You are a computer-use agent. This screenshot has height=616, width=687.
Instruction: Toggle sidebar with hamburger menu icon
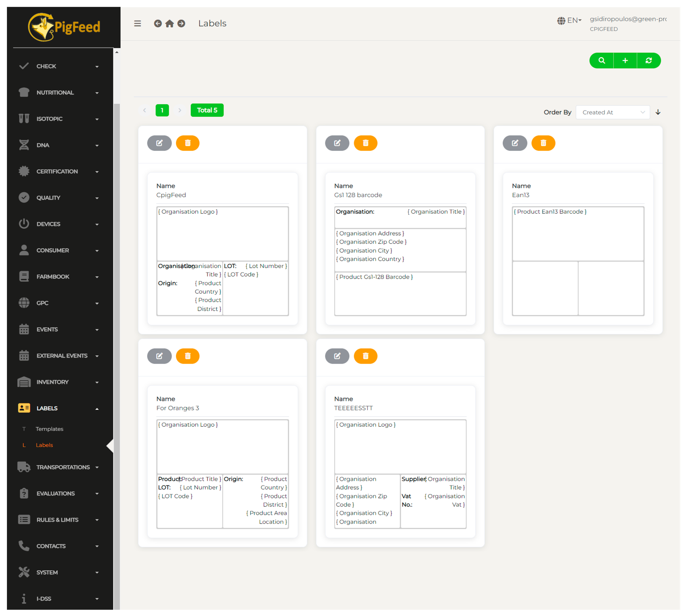point(137,23)
